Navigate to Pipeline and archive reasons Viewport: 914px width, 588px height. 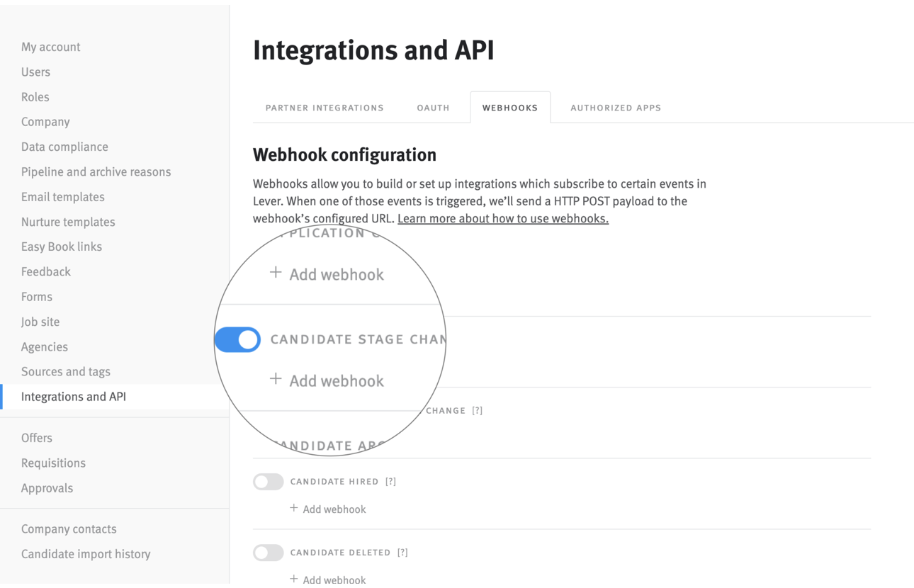(x=96, y=172)
